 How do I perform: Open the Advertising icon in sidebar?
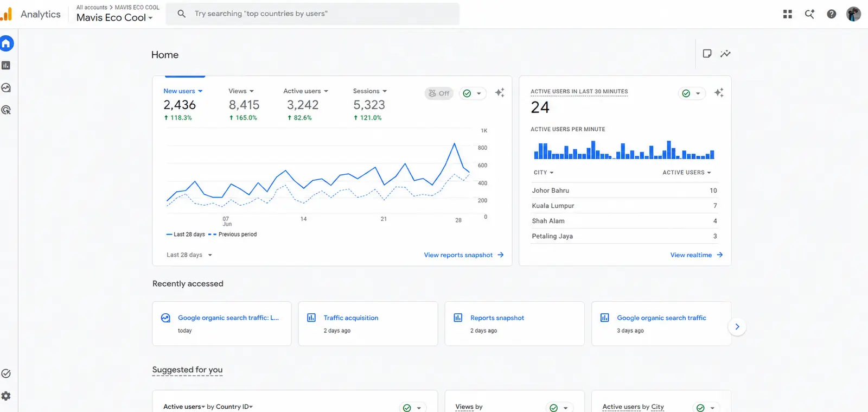coord(6,110)
